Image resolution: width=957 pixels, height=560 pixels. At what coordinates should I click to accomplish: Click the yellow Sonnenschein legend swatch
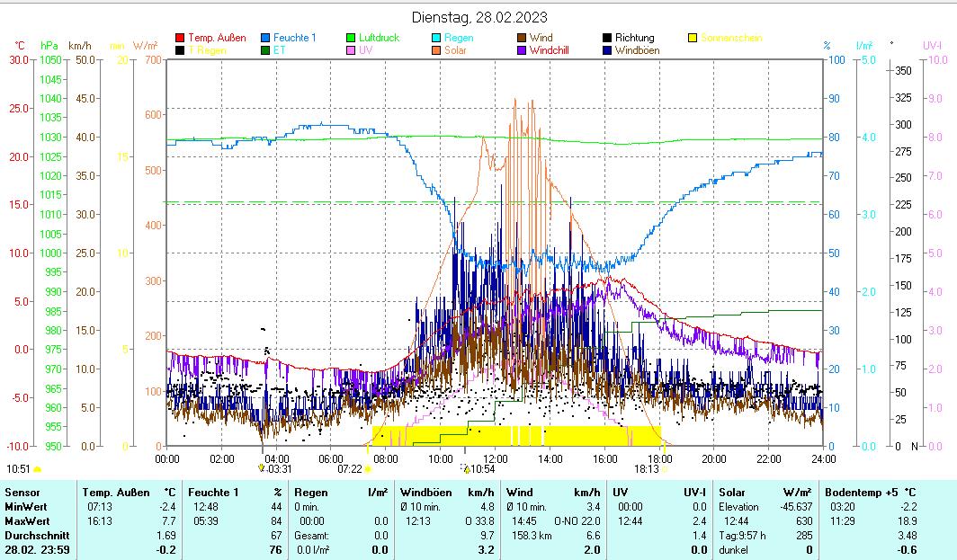click(693, 38)
